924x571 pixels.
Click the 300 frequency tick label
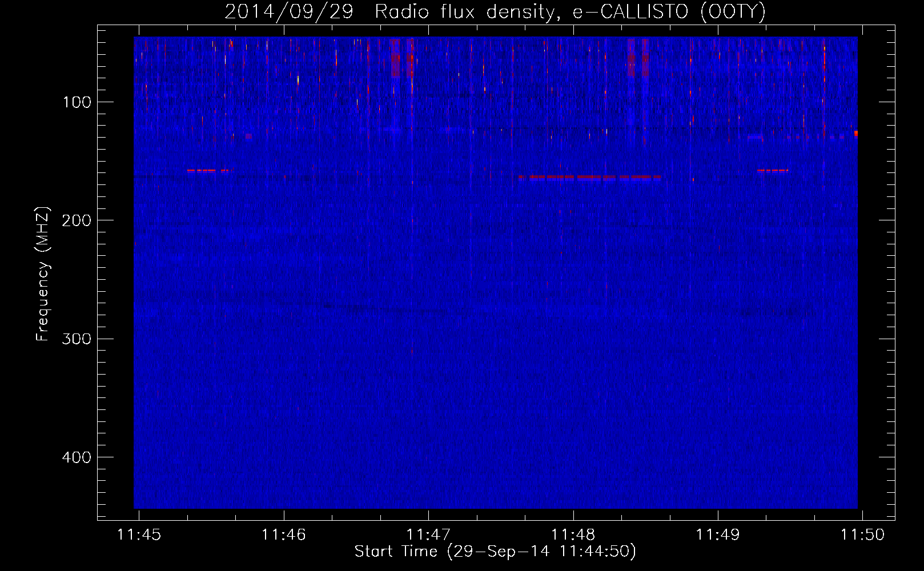pos(77,339)
